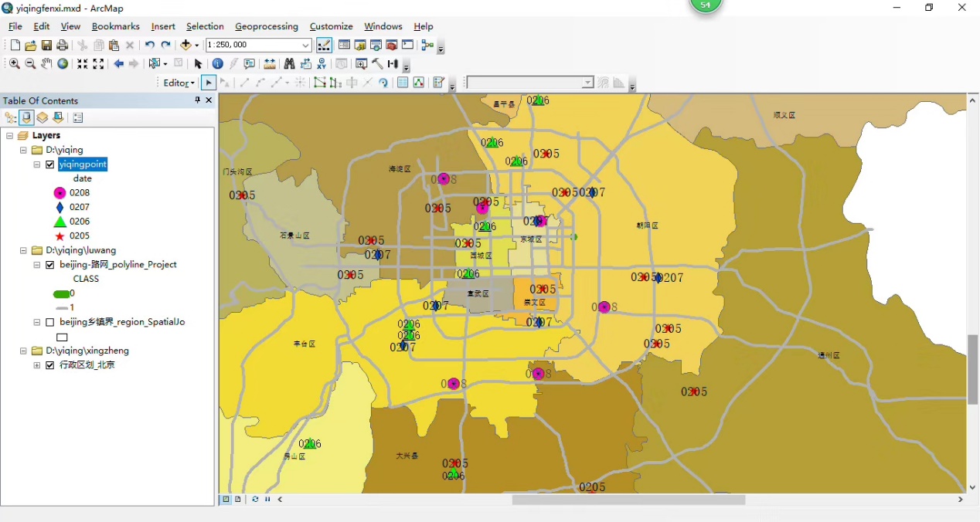The image size is (980, 522).
Task: Select the Identify tool
Action: (x=217, y=64)
